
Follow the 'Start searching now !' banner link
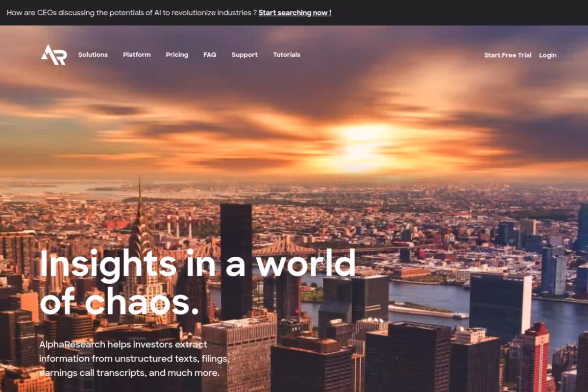pyautogui.click(x=295, y=13)
